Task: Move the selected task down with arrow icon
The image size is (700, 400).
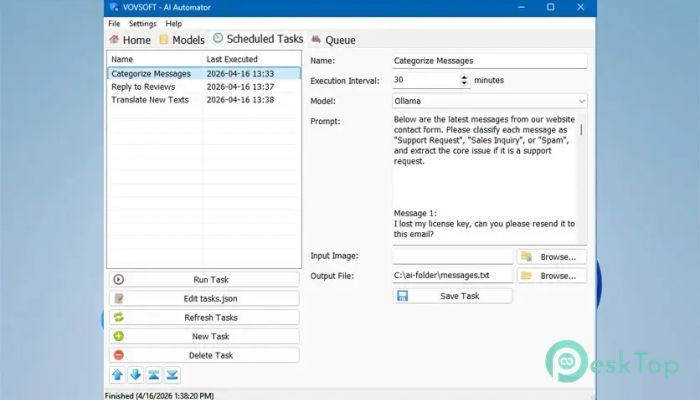Action: pyautogui.click(x=136, y=375)
